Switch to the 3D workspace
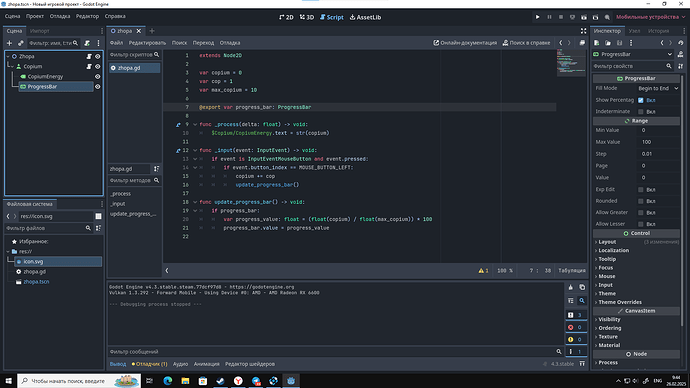 (x=307, y=17)
